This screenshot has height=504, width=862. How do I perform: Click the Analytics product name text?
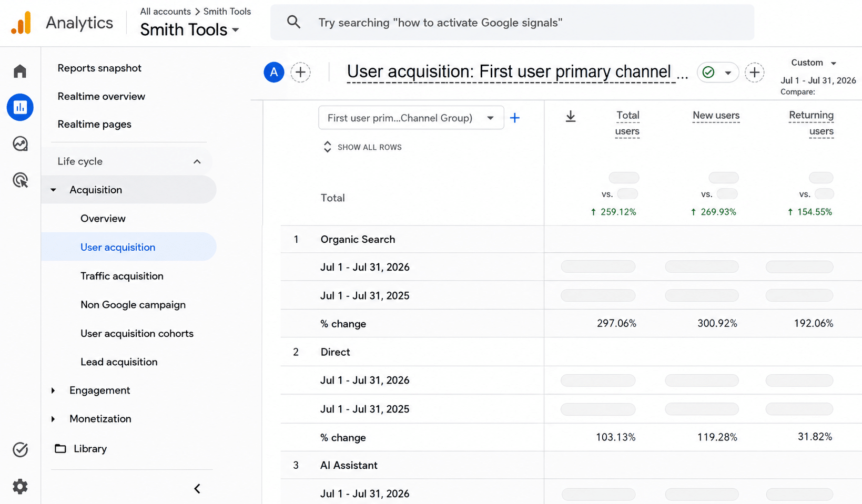pos(79,23)
